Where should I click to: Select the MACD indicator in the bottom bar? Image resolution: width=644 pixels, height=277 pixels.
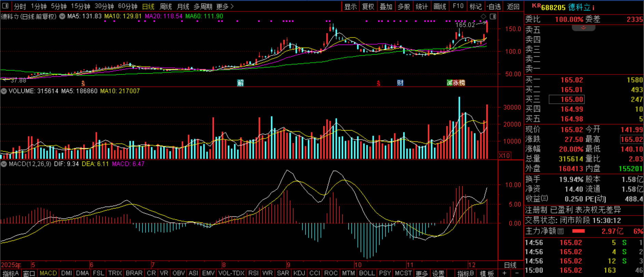tap(48, 273)
